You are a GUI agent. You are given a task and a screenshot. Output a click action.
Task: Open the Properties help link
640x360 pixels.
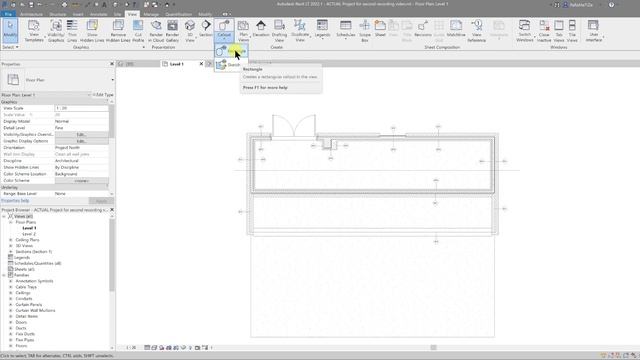pos(15,201)
